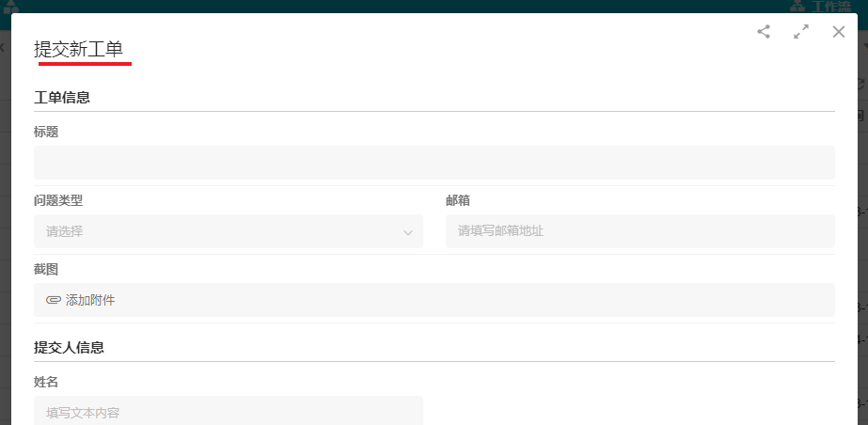This screenshot has height=425, width=868.
Task: Click the left-edge collapse chevron behind dialog
Action: pyautogui.click(x=3, y=47)
